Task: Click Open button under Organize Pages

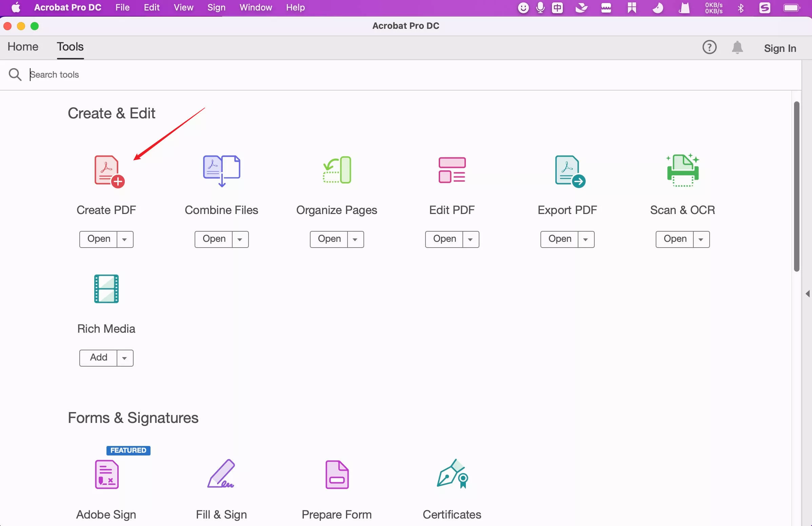Action: point(329,239)
